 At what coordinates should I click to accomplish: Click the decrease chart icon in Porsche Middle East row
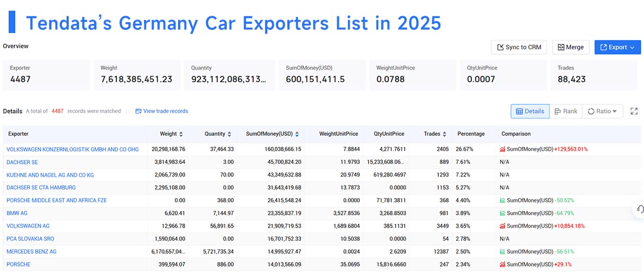click(502, 200)
